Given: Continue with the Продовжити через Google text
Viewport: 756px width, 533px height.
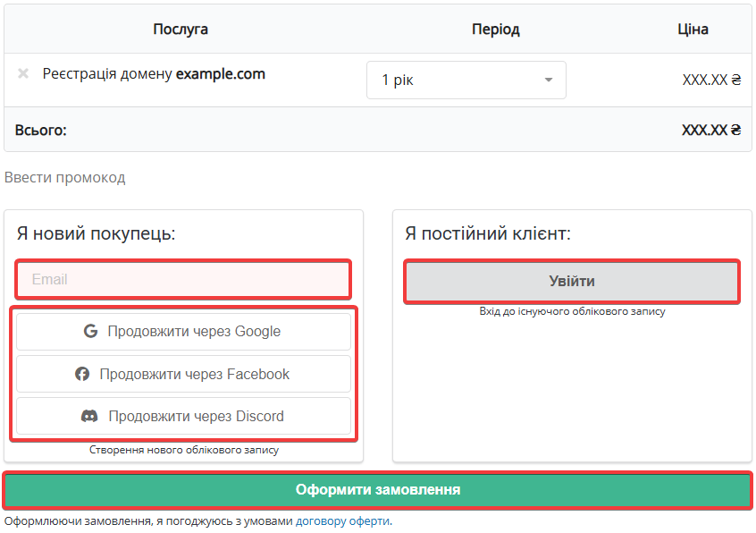Looking at the screenshot, I should (x=194, y=332).
